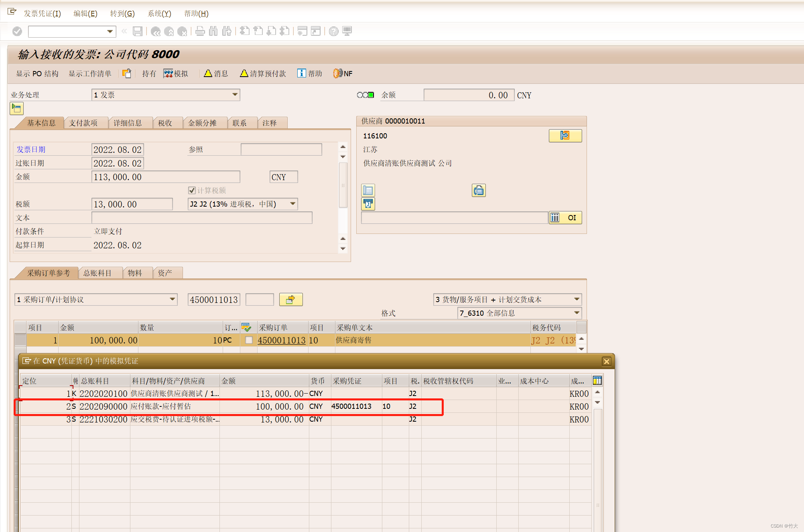The width and height of the screenshot is (804, 532).
Task: Click into the Reference (参照) input field
Action: tap(281, 150)
